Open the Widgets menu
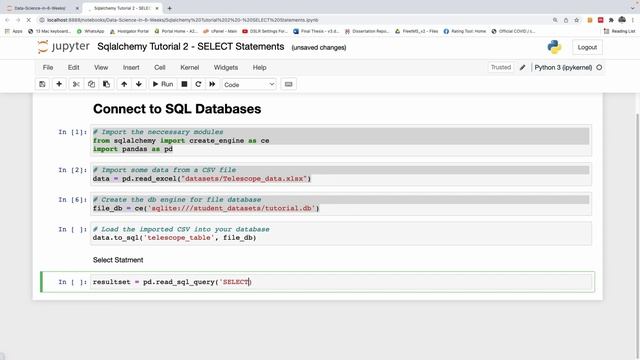 tap(226, 67)
